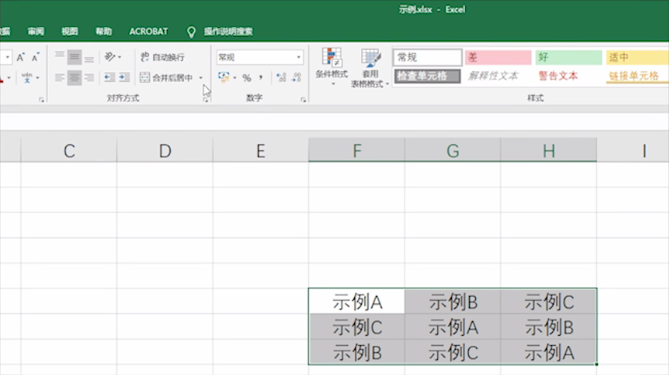
Task: Toggle middle vertical alignment
Action: [74, 57]
